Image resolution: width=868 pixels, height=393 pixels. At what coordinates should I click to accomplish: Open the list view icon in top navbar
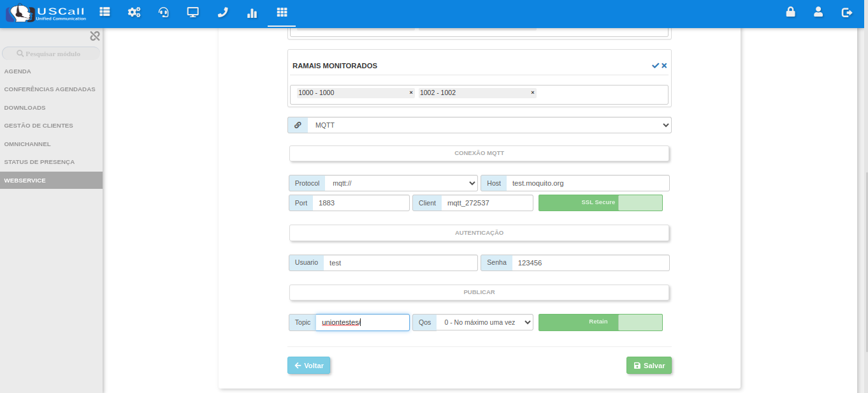[x=105, y=12]
